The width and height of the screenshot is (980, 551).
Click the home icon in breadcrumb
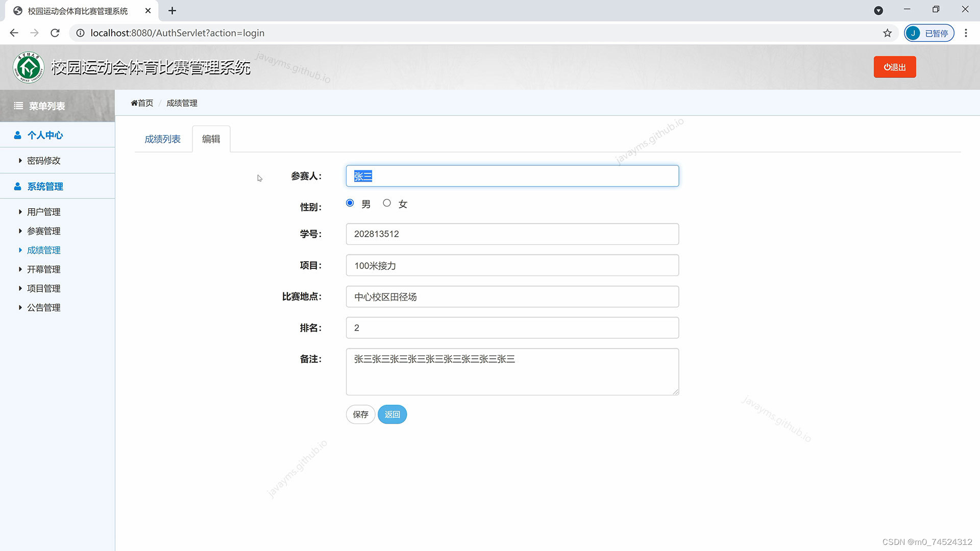coord(134,103)
